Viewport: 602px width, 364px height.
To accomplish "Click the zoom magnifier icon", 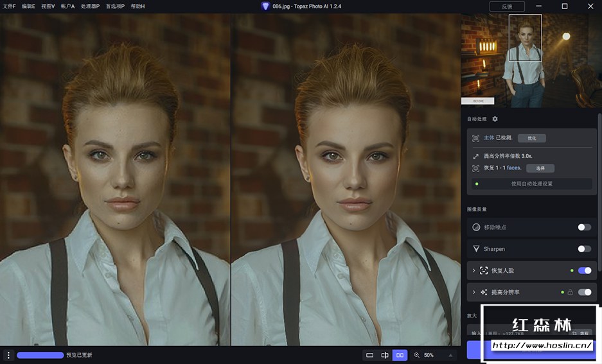I will coord(416,355).
